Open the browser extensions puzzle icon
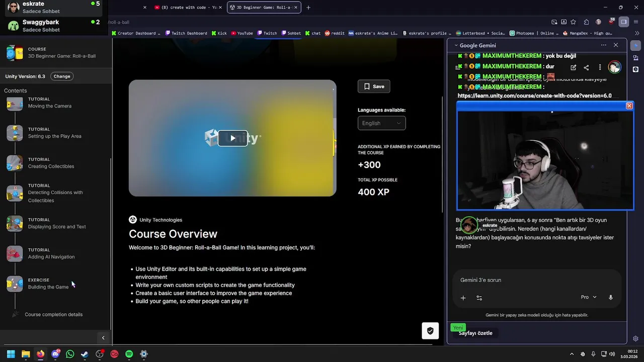Viewport: 644px width, 362px height. point(587,22)
